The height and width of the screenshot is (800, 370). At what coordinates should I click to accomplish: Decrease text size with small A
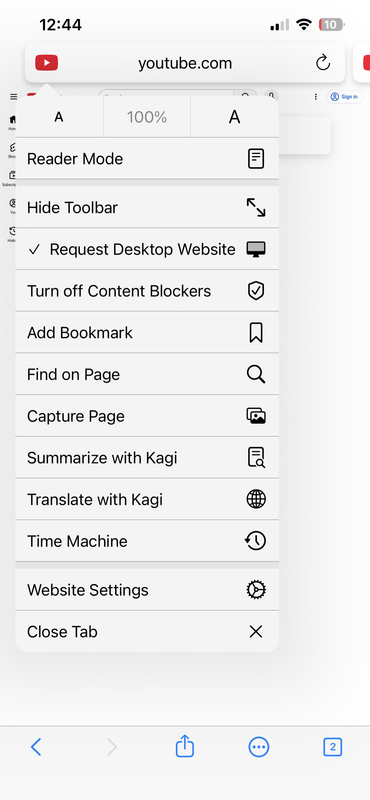click(59, 117)
